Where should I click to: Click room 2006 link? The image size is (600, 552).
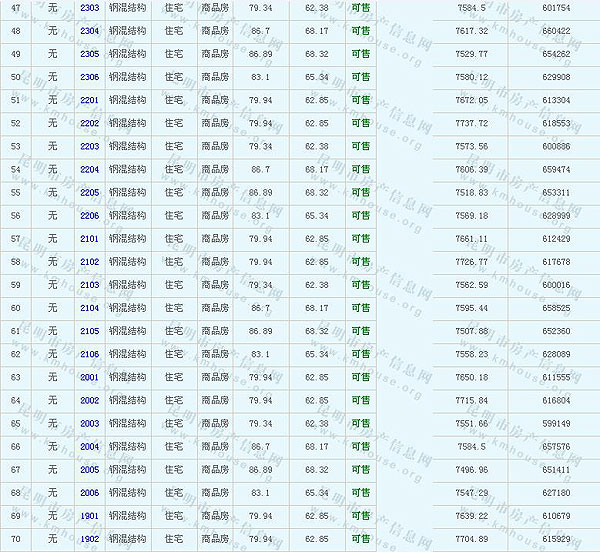pyautogui.click(x=89, y=493)
